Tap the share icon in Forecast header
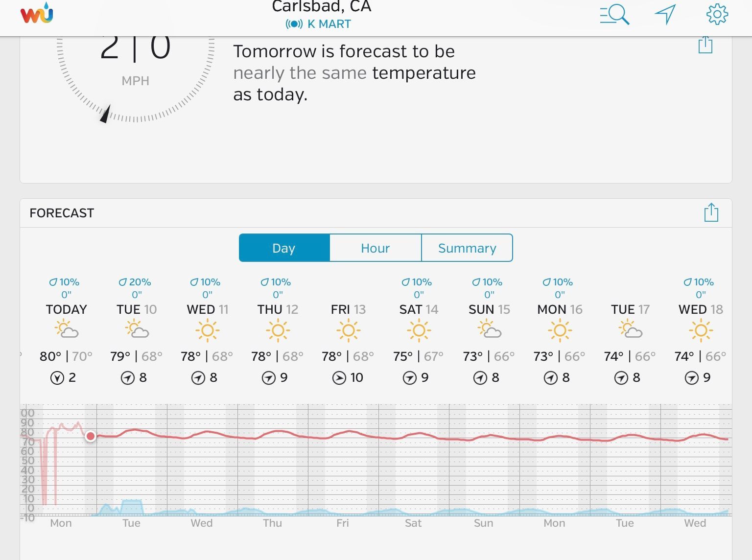Screen dimensions: 752x560 click(711, 213)
